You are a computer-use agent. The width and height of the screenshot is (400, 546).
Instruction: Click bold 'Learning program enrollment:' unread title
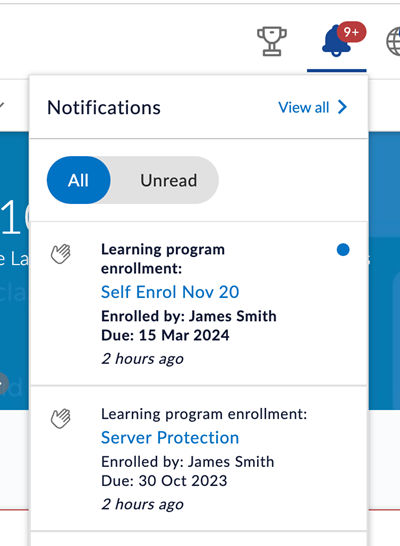pyautogui.click(x=163, y=259)
